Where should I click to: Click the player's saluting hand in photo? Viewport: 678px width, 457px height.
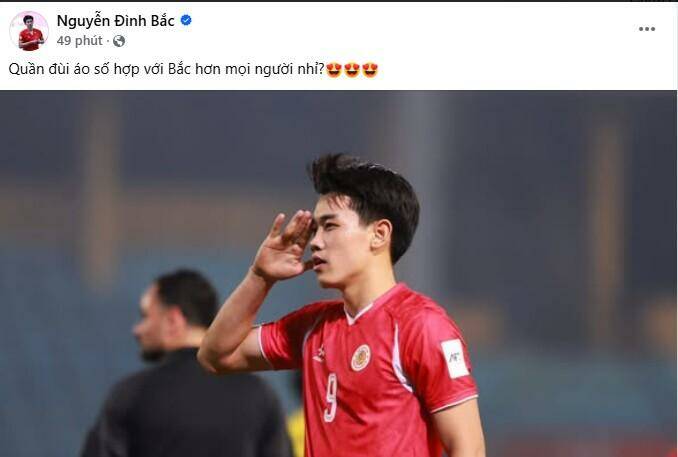[x=284, y=246]
